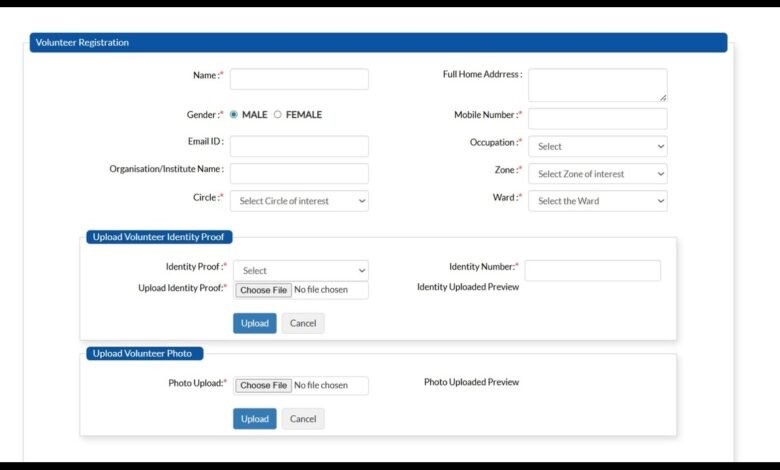Expand the Zone of interest dropdown
The height and width of the screenshot is (470, 780).
tap(597, 174)
